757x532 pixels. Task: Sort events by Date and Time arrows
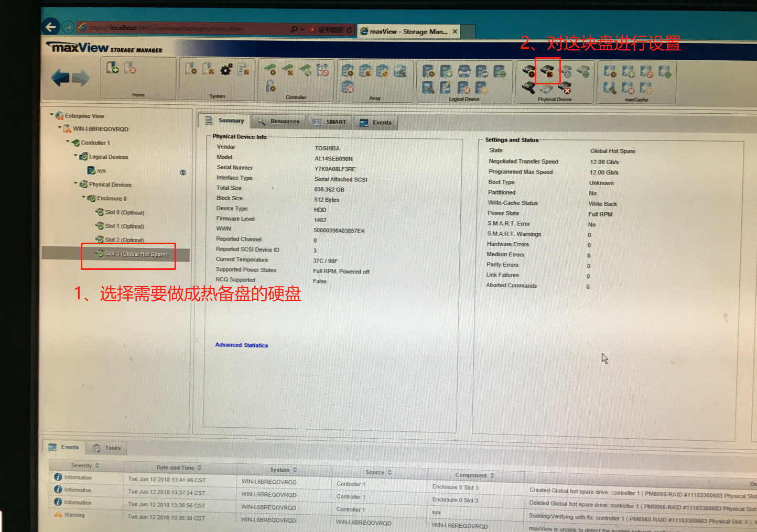pyautogui.click(x=199, y=468)
